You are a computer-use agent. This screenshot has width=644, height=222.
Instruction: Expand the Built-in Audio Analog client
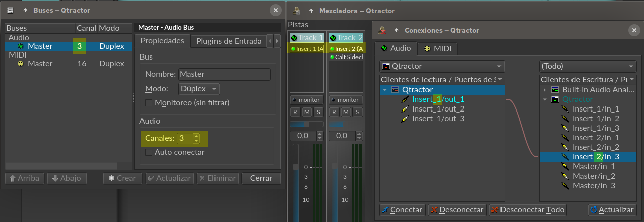pyautogui.click(x=545, y=90)
